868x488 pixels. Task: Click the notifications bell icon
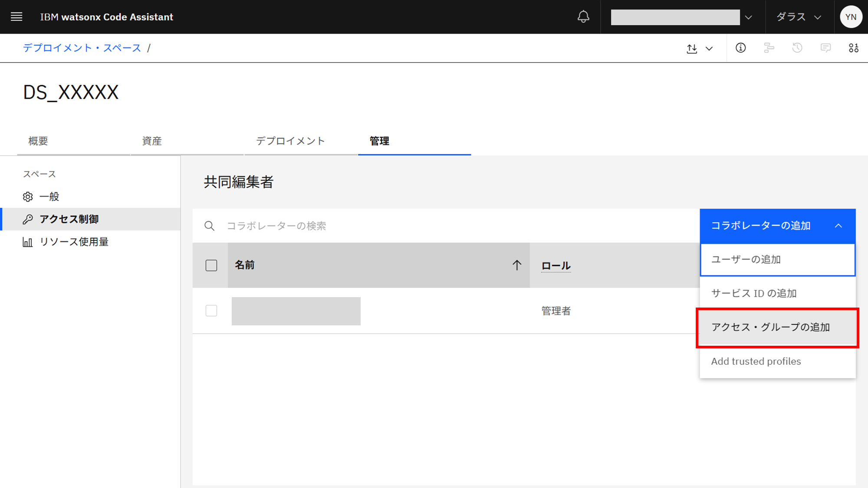[x=583, y=17]
